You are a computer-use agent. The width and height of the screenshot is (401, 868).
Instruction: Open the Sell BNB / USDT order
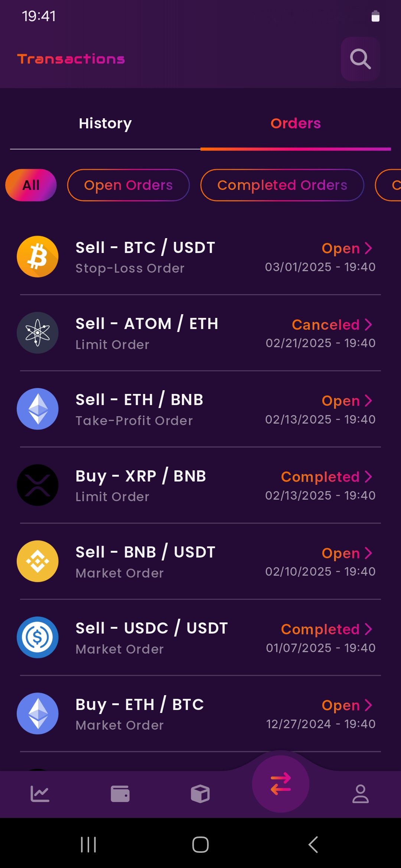pyautogui.click(x=200, y=561)
